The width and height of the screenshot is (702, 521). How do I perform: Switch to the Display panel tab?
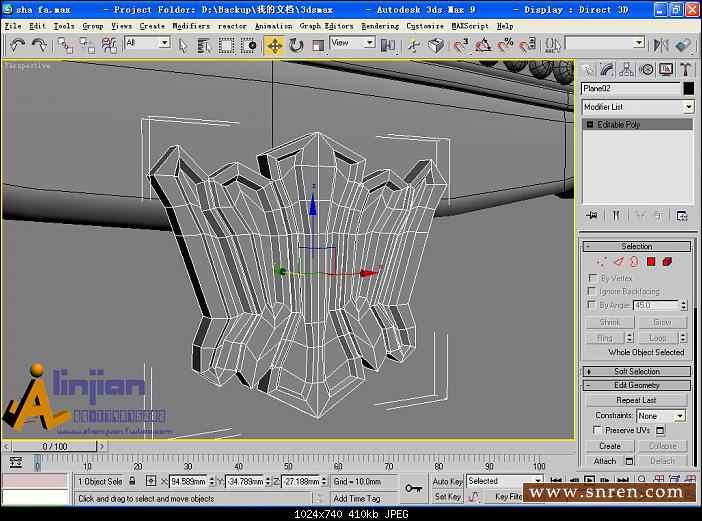tap(666, 69)
